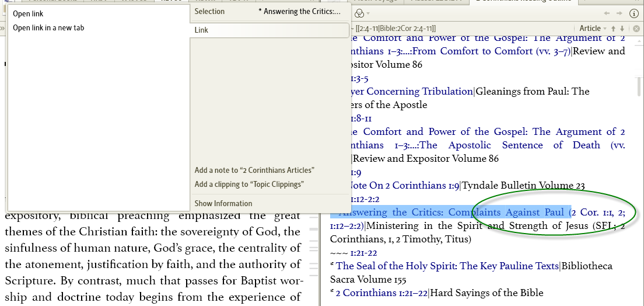Add a note to 2 Corinthians Articles
This screenshot has width=644, height=306.
point(255,171)
